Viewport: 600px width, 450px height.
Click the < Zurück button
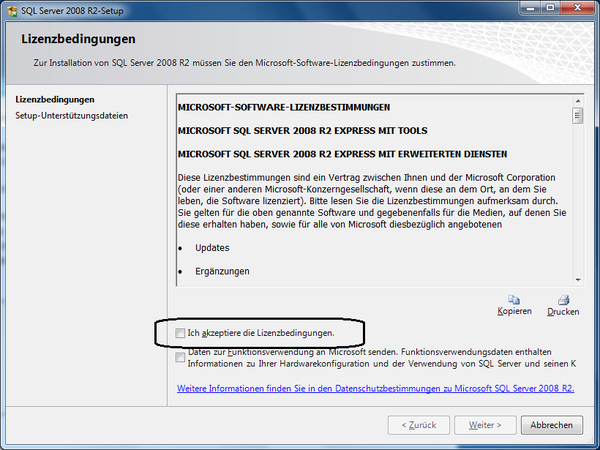click(x=419, y=425)
